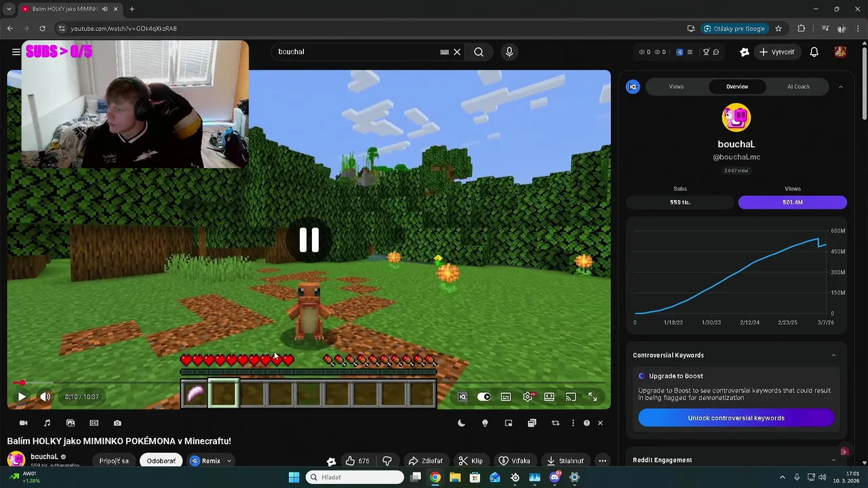The height and width of the screenshot is (488, 868).
Task: Click the Stiahnuť download button
Action: [566, 461]
